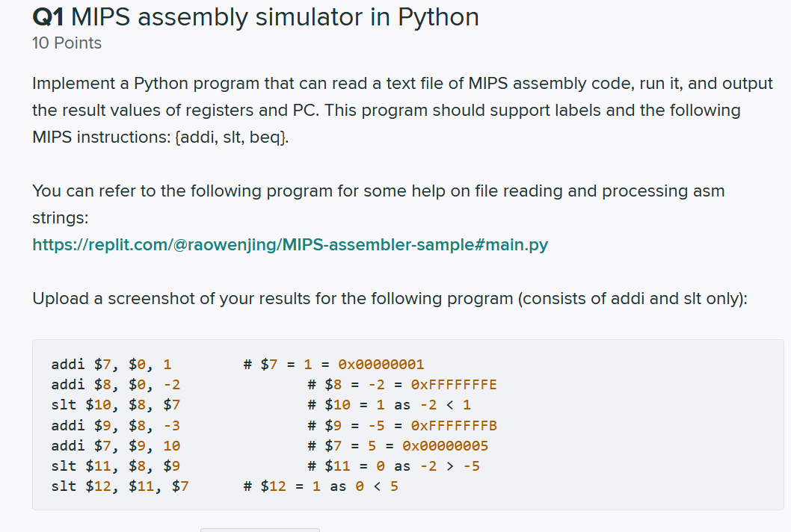Click the 'Upload a screenshot of your results' sentence
The image size is (791, 532).
[390, 299]
